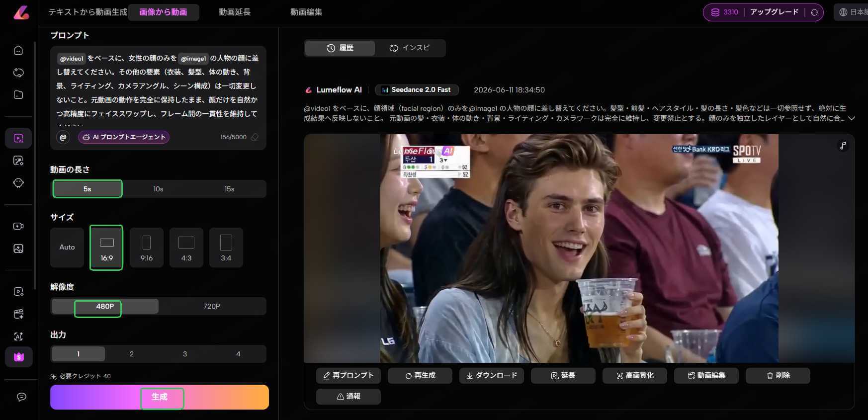Choose 16:9 aspect ratio
Image resolution: width=868 pixels, height=420 pixels.
(106, 248)
